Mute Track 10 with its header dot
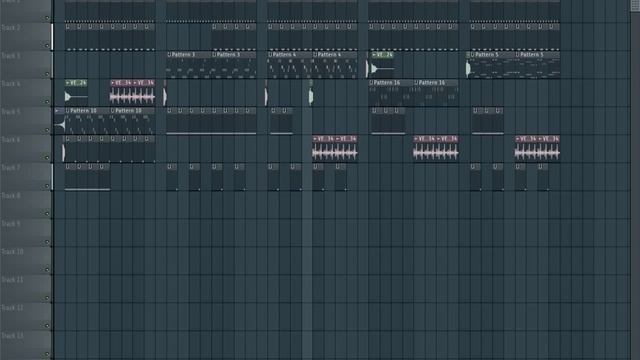This screenshot has height=360, width=640. (x=47, y=269)
